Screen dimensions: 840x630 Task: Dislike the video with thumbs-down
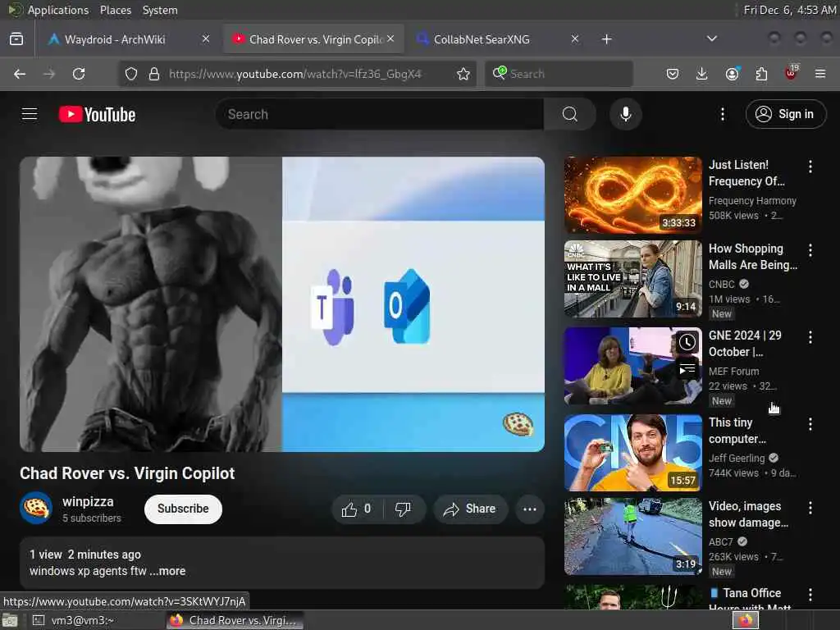tap(403, 509)
